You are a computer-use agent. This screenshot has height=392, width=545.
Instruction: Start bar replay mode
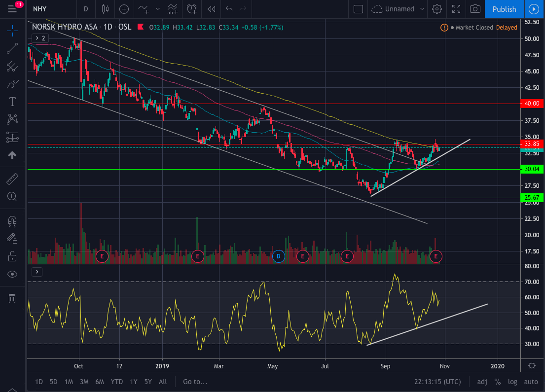pos(211,9)
